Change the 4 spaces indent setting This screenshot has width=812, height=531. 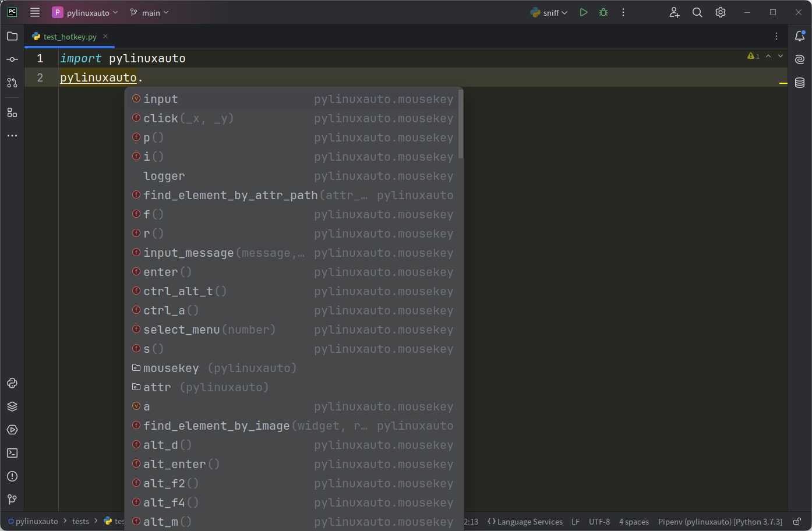[634, 522]
